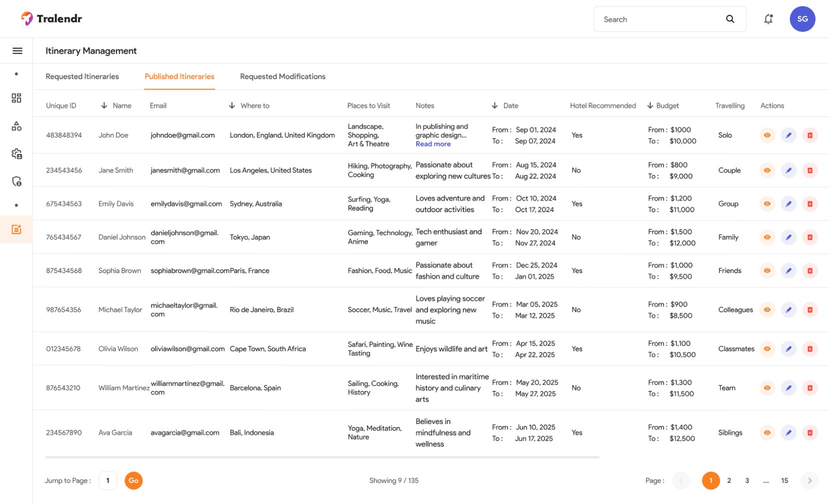Click the Jump to Page input box

click(107, 481)
